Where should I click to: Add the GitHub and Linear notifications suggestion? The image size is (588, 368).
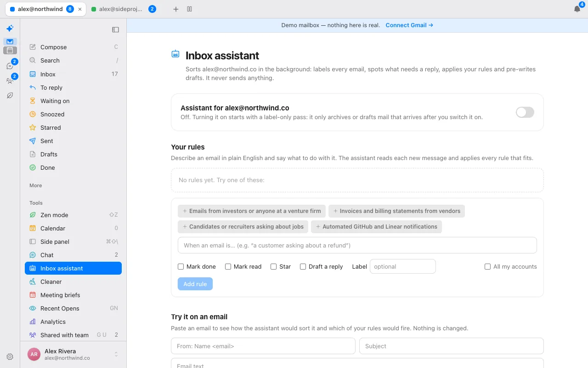point(376,227)
